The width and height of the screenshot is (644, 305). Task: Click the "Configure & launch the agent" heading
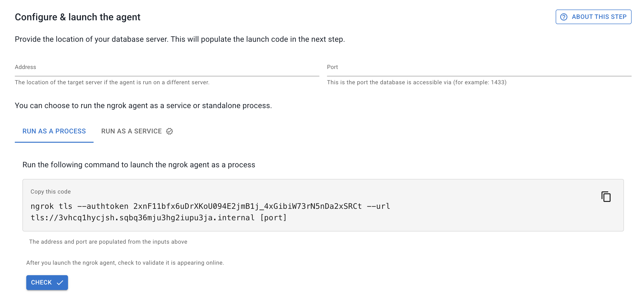78,17
